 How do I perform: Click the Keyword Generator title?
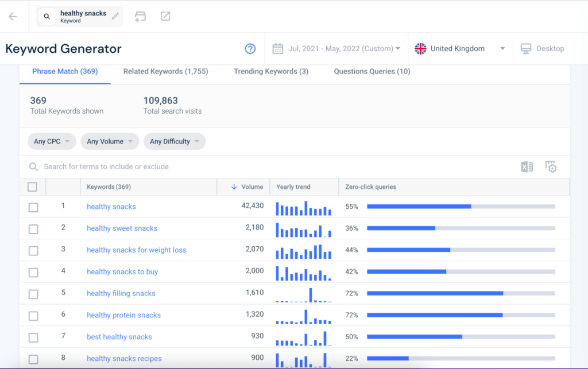[x=63, y=49]
